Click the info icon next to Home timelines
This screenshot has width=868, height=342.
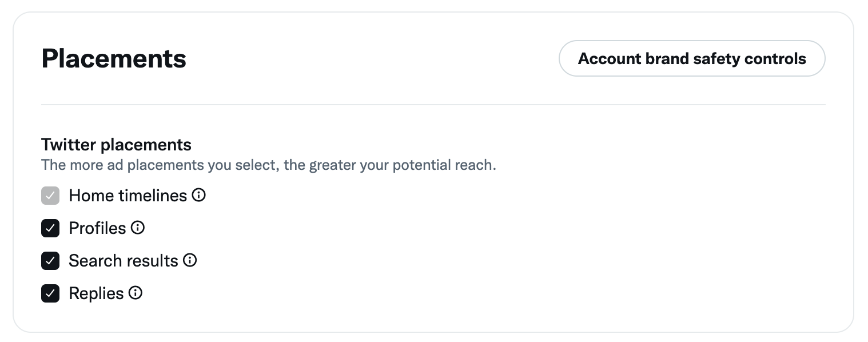click(199, 196)
